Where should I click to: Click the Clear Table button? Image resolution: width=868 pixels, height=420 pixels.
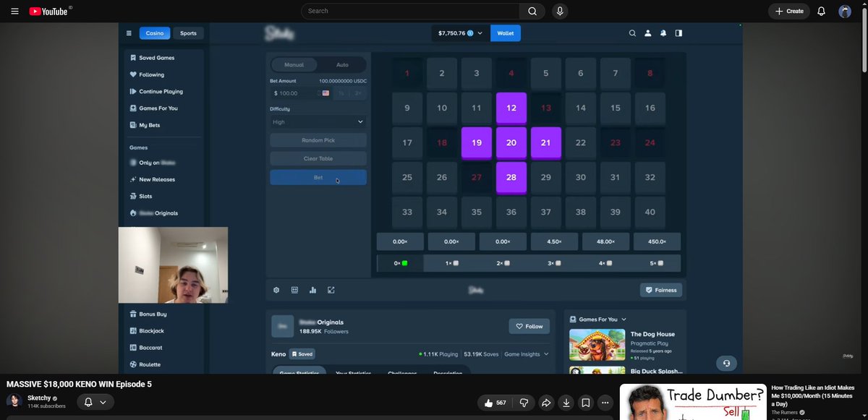pos(318,158)
